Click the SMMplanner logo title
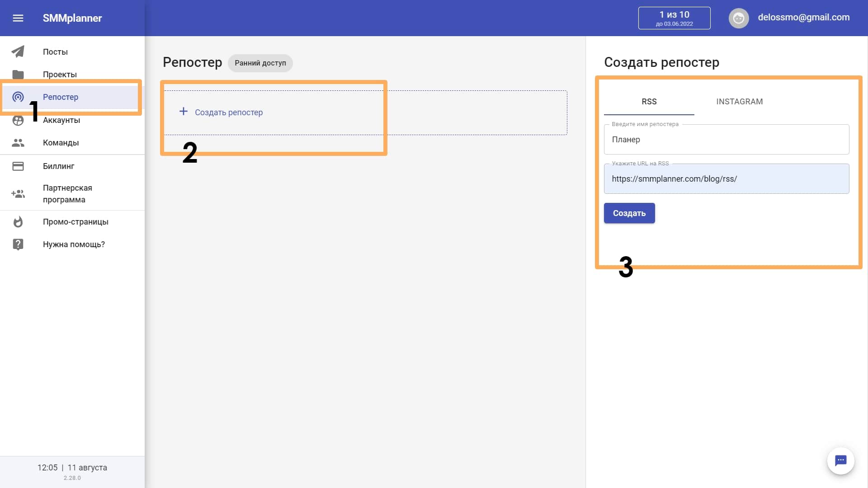 [72, 18]
